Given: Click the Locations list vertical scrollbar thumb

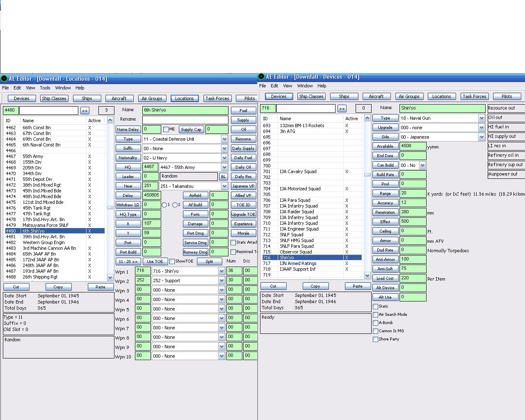Looking at the screenshot, I should click(x=110, y=208).
